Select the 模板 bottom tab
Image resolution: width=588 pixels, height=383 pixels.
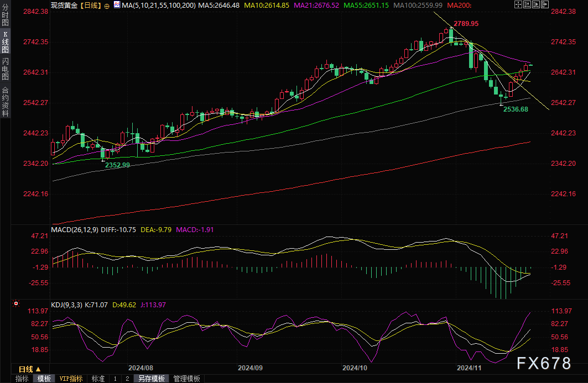pos(44,379)
